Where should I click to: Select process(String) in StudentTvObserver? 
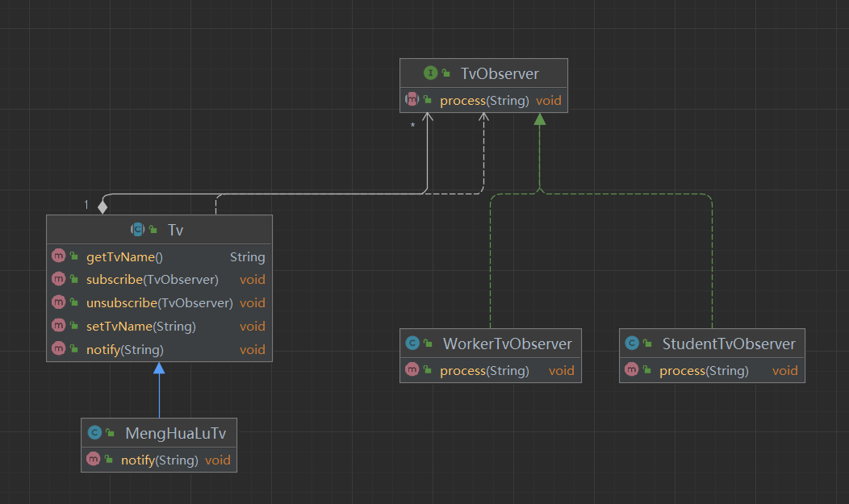(x=704, y=370)
